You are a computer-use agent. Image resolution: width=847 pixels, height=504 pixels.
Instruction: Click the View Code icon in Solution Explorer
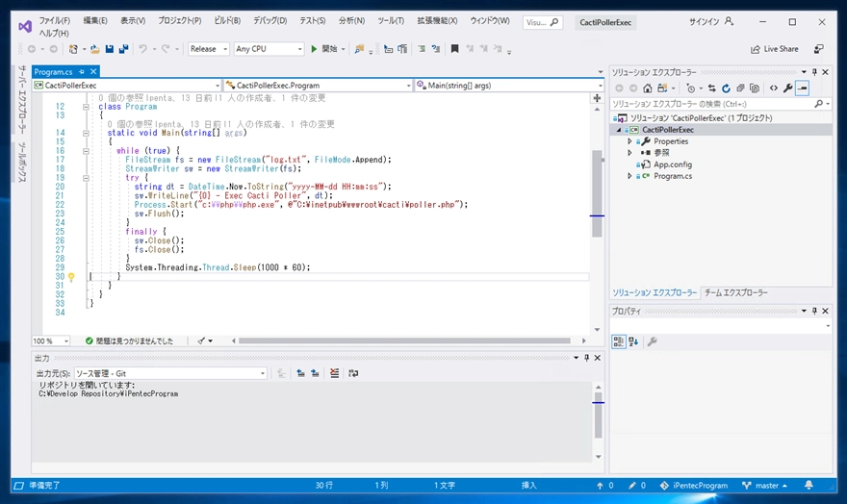pos(774,88)
